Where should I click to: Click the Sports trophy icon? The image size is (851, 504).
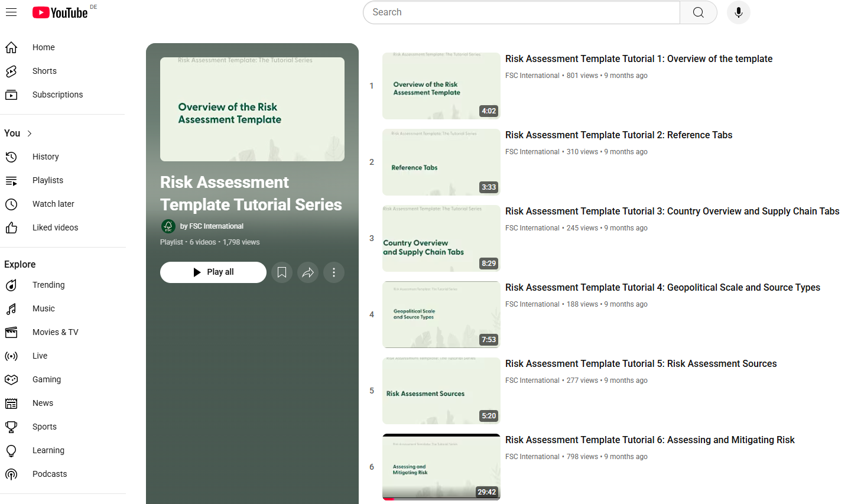tap(11, 427)
